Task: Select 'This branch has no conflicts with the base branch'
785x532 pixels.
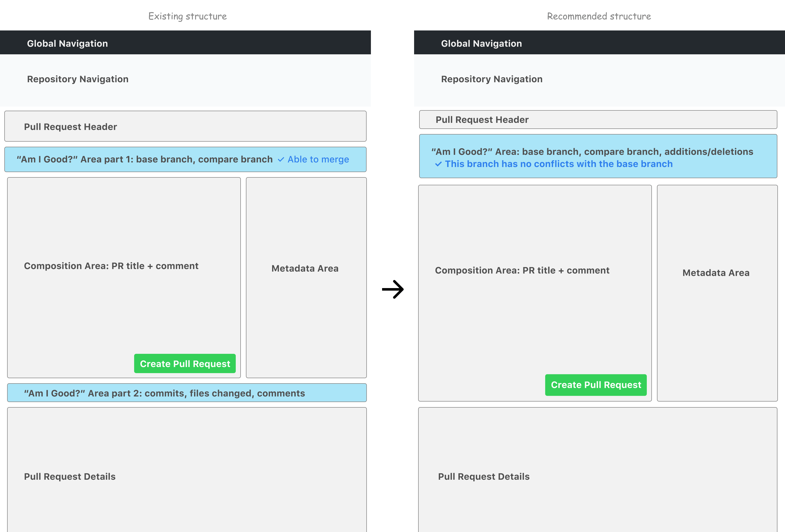Action: click(x=559, y=164)
